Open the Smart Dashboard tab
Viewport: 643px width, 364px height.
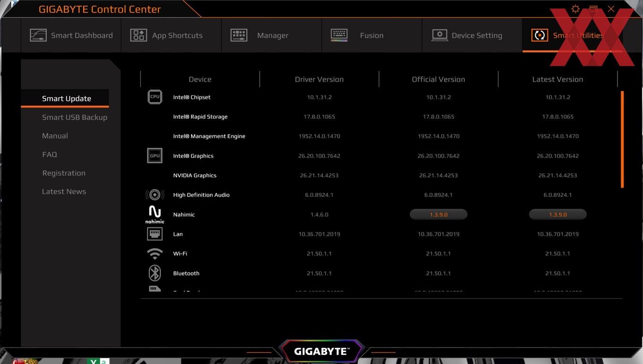click(x=71, y=35)
